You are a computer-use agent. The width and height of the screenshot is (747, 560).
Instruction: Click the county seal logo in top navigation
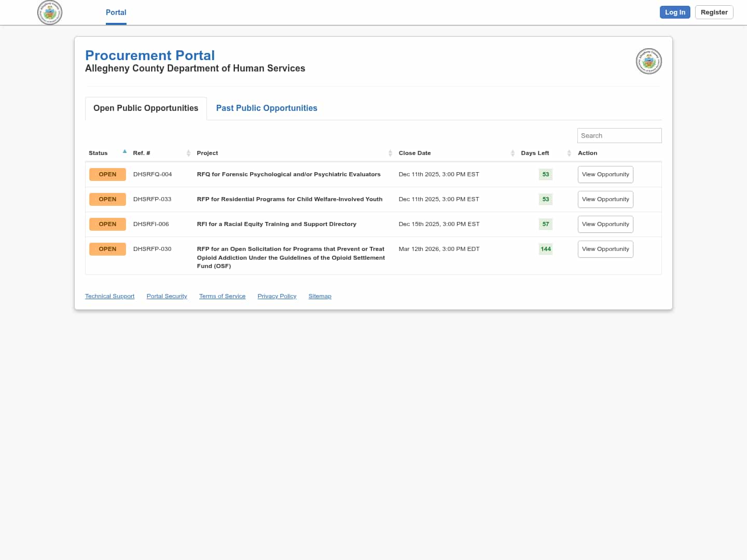(x=50, y=12)
